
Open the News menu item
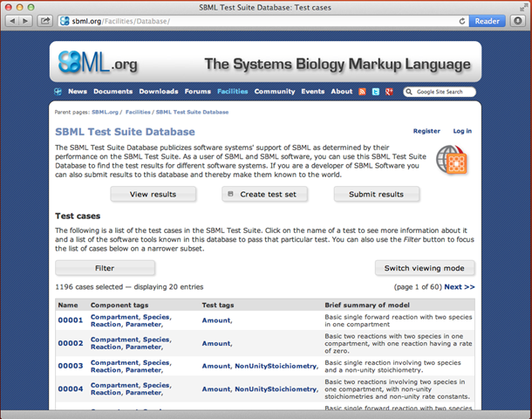(x=78, y=92)
